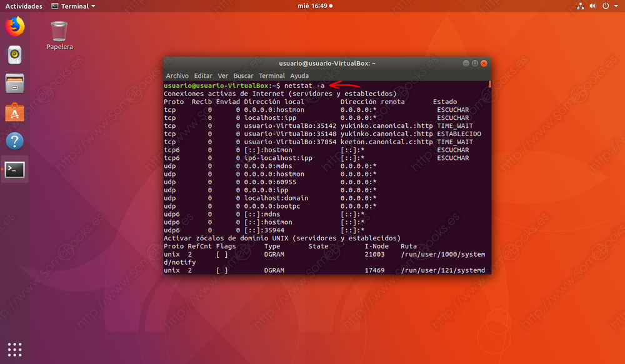
Task: Click the power icon in top bar
Action: pyautogui.click(x=606, y=6)
